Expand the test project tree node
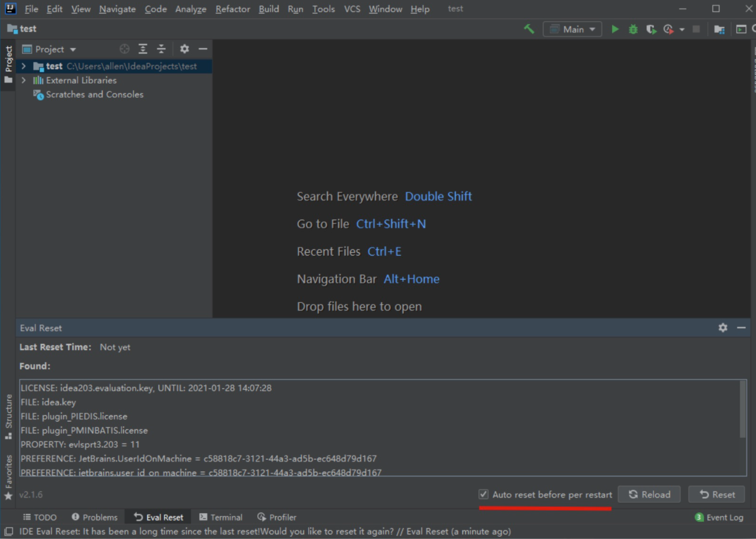Screen dimensions: 756x539 coord(24,66)
